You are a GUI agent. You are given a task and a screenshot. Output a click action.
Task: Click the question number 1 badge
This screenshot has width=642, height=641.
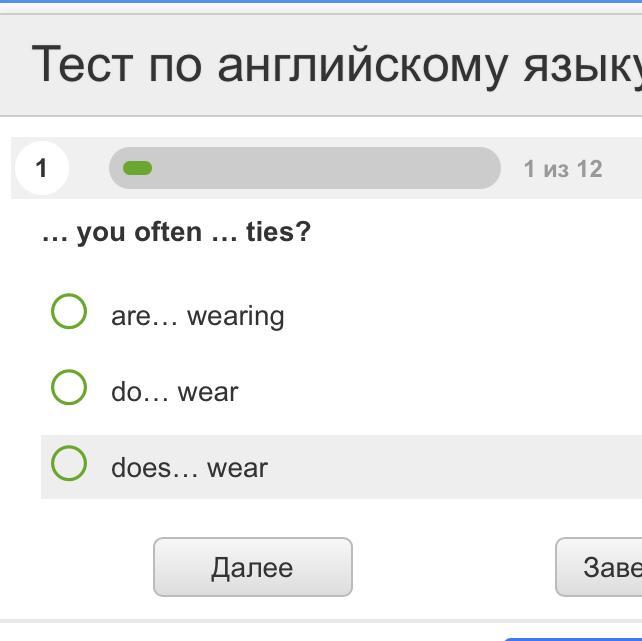coord(41,168)
